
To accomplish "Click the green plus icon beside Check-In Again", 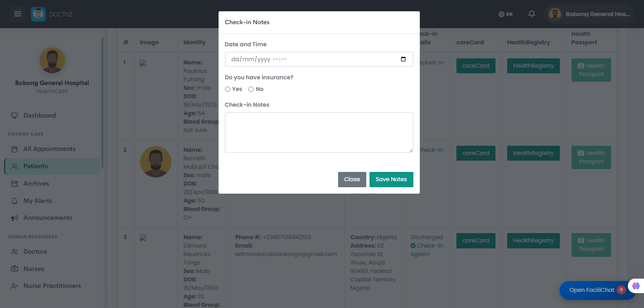I will coord(413,246).
